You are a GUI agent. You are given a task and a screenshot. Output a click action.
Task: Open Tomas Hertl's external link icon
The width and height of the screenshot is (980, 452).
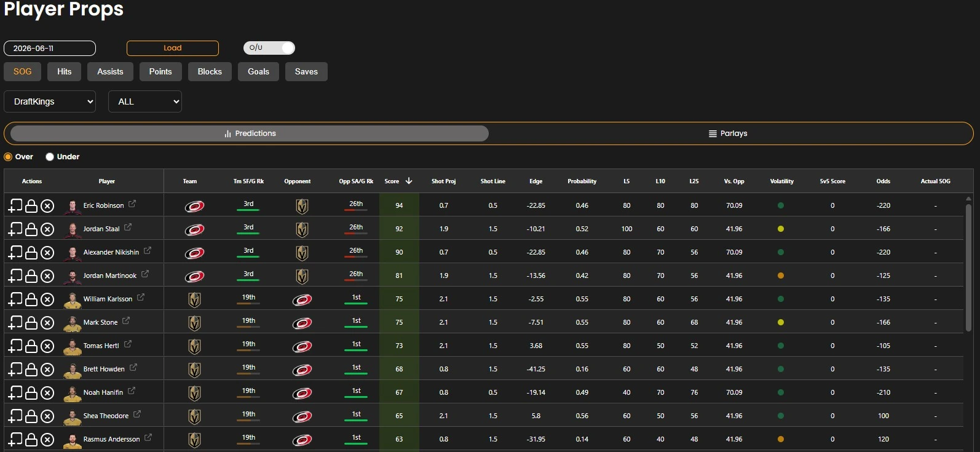(128, 344)
